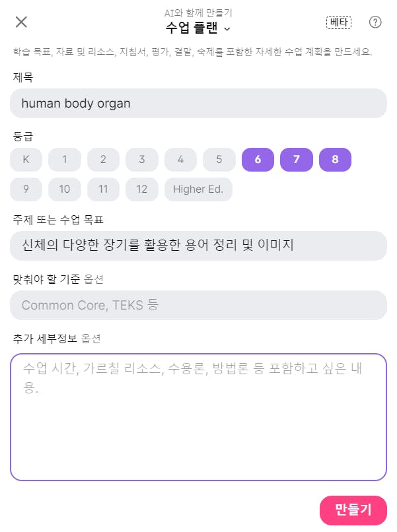Click the 베타 badge icon

[339, 22]
